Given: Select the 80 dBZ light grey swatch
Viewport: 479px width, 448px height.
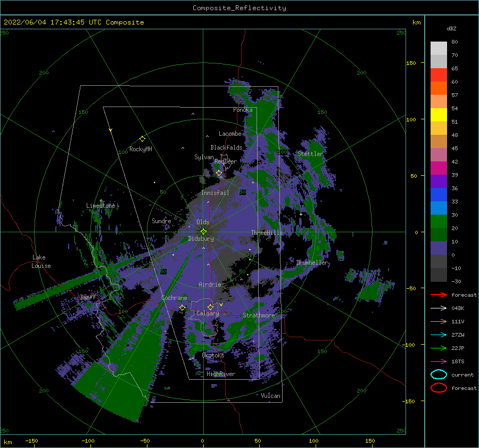Looking at the screenshot, I should coord(439,48).
